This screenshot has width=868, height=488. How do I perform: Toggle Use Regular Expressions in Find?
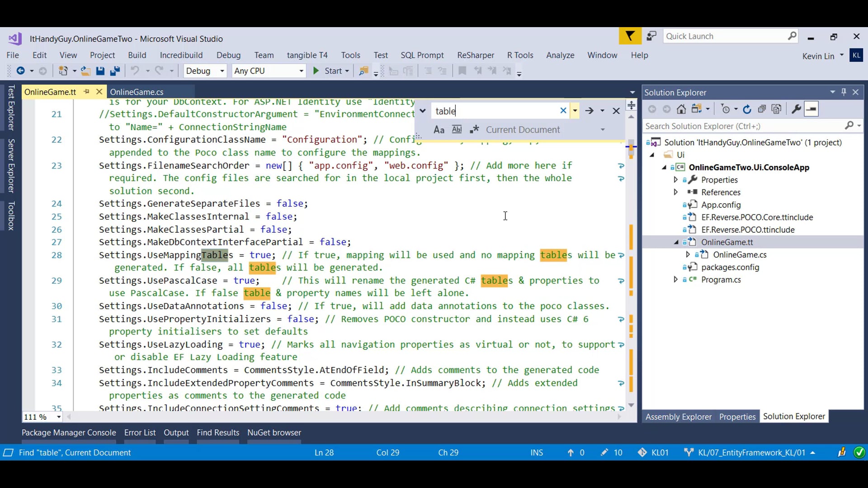point(474,130)
